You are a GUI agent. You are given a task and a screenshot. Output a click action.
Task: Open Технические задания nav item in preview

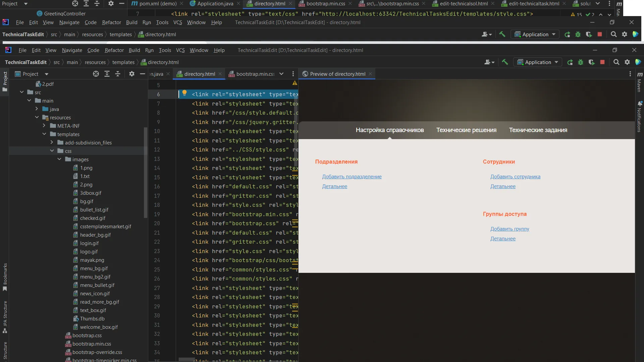[538, 130]
